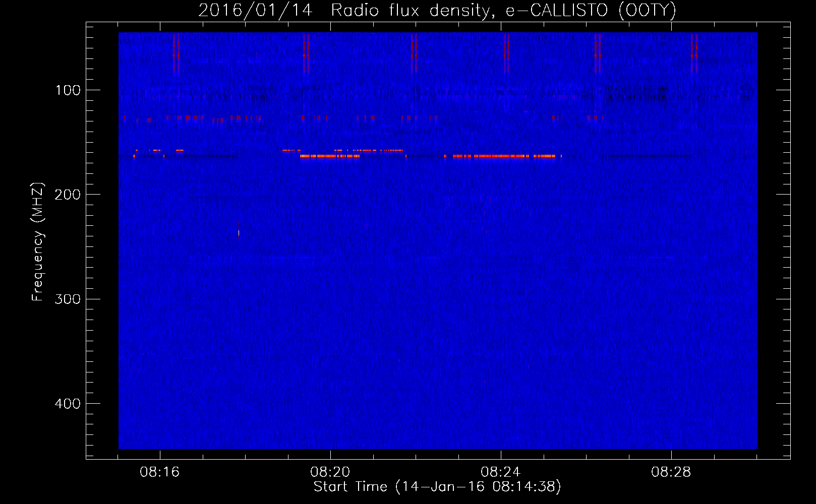Viewport: 816px width, 504px height.
Task: Select the 08:28 time tick label
Action: point(671,472)
